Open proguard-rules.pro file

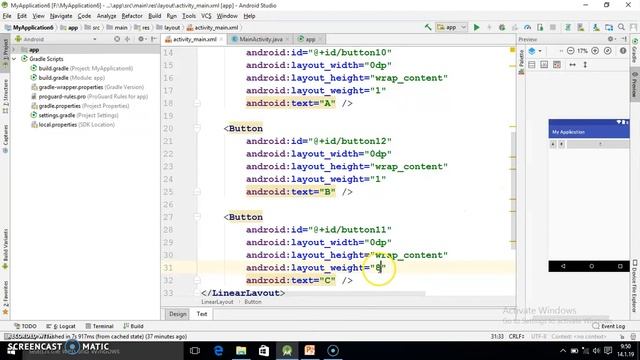(x=89, y=96)
